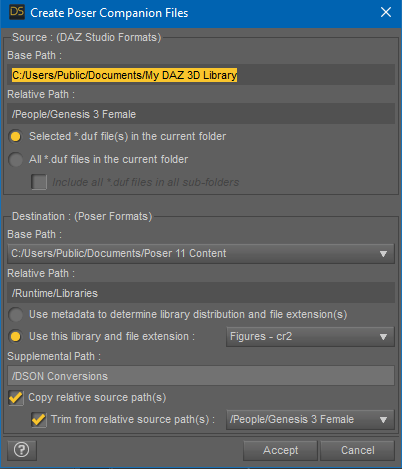402x469 pixels.
Task: Click the DS application logo icon
Action: coord(17,12)
